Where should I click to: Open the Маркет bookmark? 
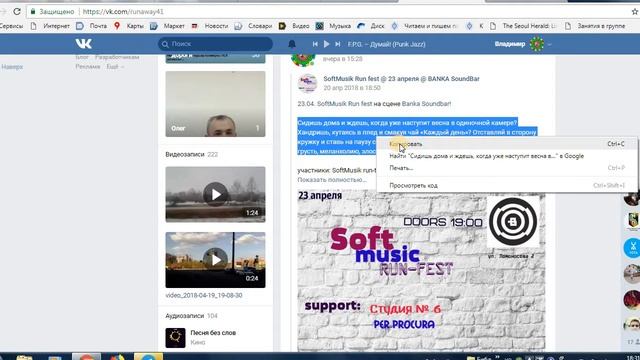coord(167,26)
